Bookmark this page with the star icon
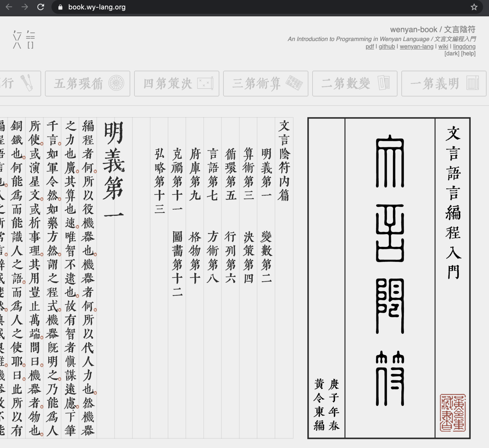Screen dimensions: 489x448 (474, 7)
